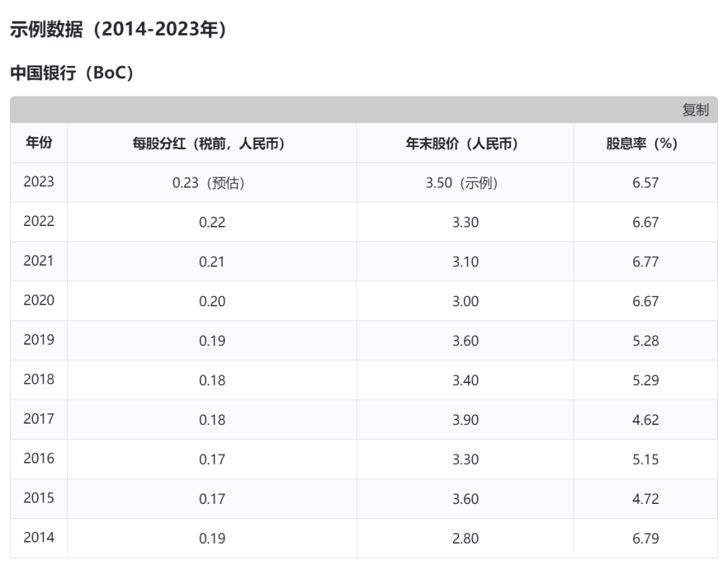Screen dimensions: 728x570
Task: Click the 每股分红 column header
Action: point(212,143)
